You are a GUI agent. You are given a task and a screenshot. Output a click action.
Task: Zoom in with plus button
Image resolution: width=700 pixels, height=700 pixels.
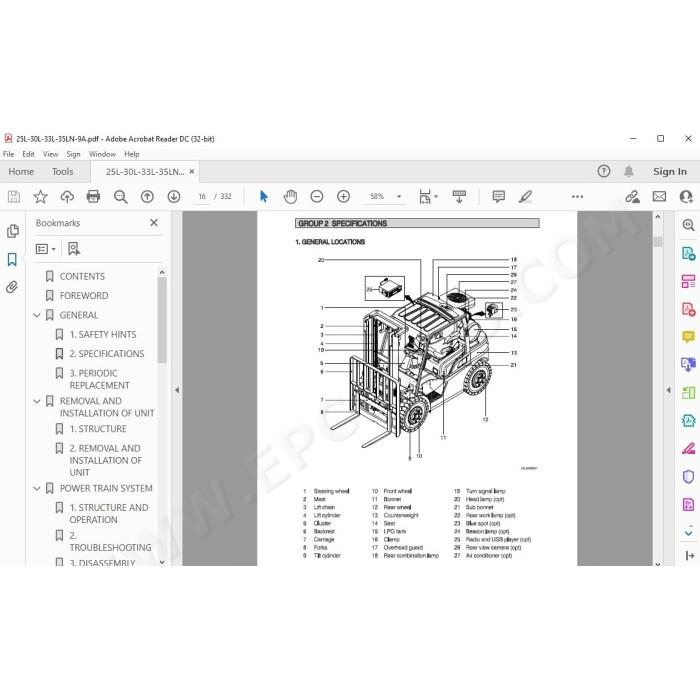pyautogui.click(x=343, y=196)
